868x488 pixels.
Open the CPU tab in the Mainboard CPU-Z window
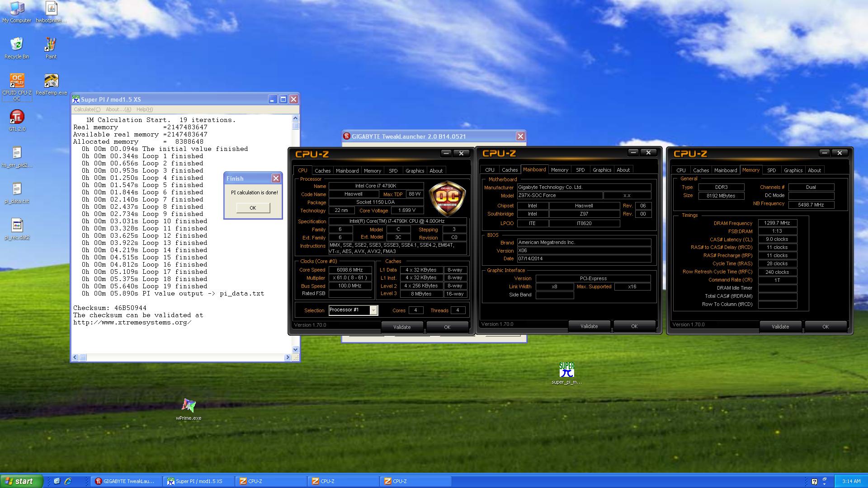tap(490, 170)
